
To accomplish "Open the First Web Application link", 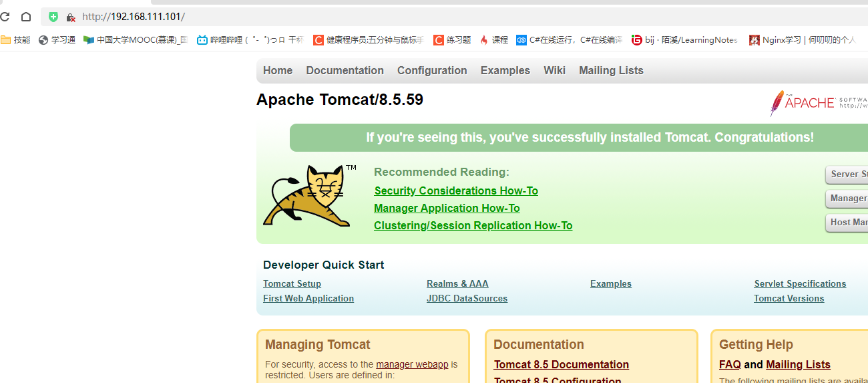I will point(308,299).
